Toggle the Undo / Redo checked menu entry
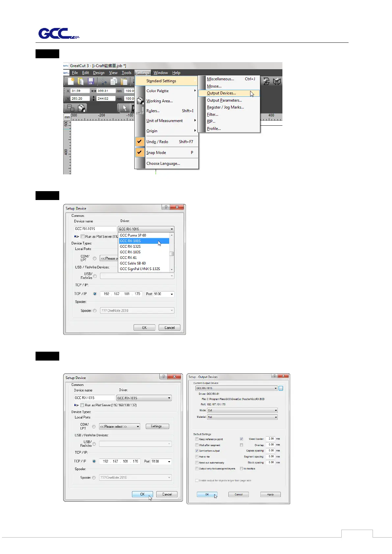392x554 pixels. point(167,142)
